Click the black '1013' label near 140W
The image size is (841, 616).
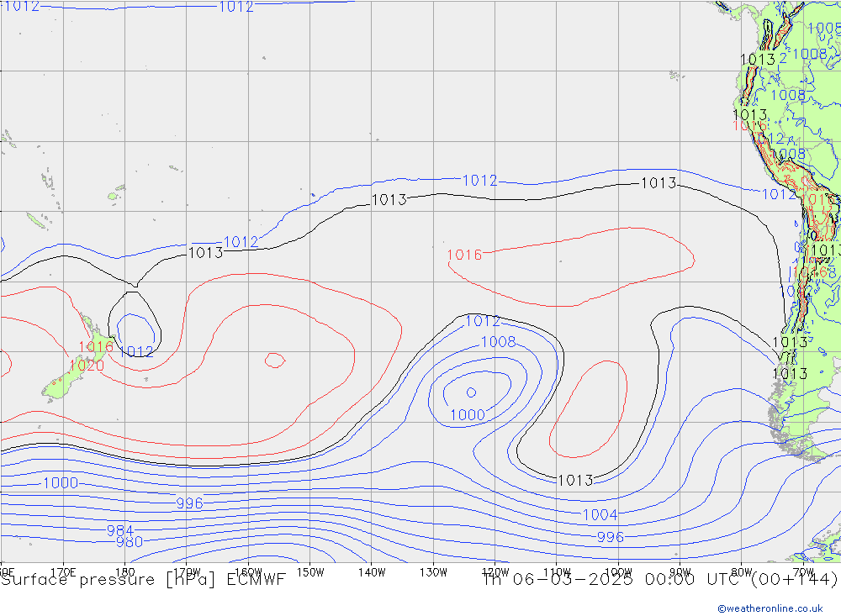389,200
